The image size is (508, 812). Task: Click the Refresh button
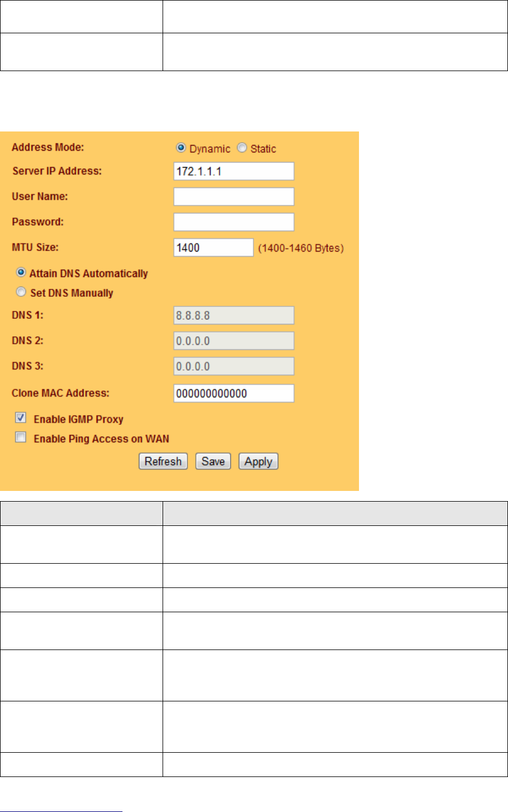click(x=163, y=462)
